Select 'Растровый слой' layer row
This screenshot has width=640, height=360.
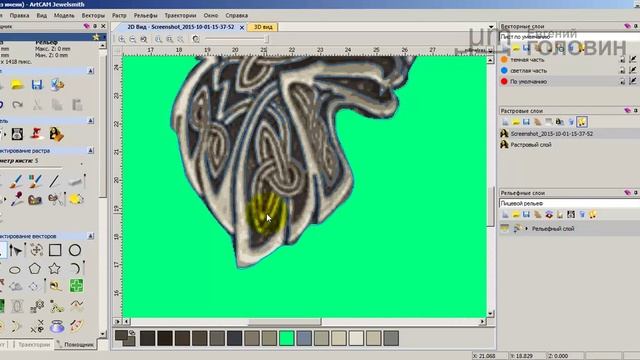(569, 144)
